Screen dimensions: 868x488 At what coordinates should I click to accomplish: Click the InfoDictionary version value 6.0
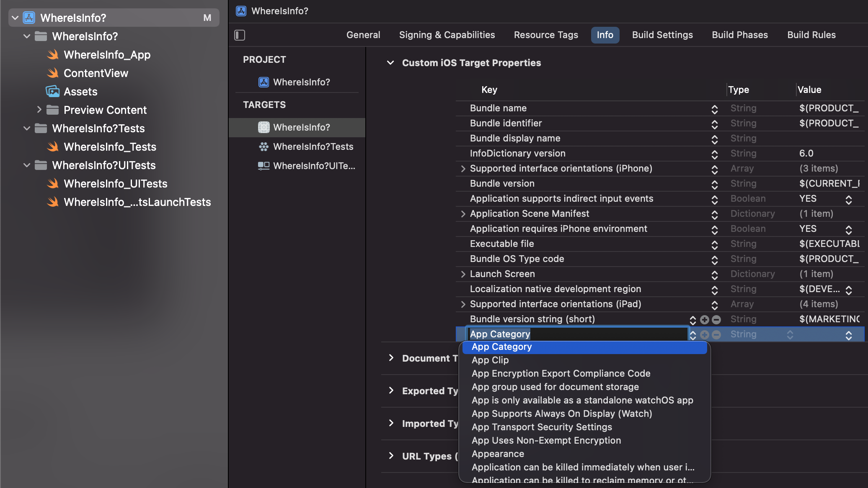[x=806, y=154]
